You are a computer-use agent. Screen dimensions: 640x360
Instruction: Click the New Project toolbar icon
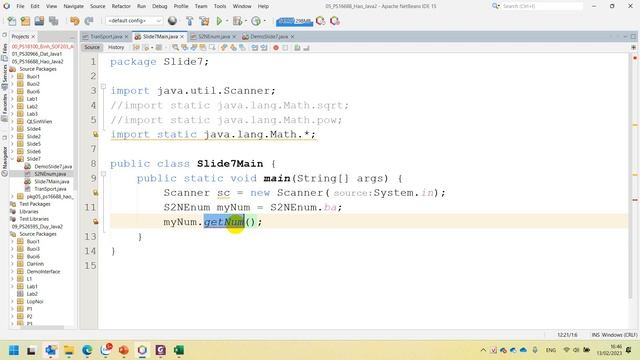[25, 21]
